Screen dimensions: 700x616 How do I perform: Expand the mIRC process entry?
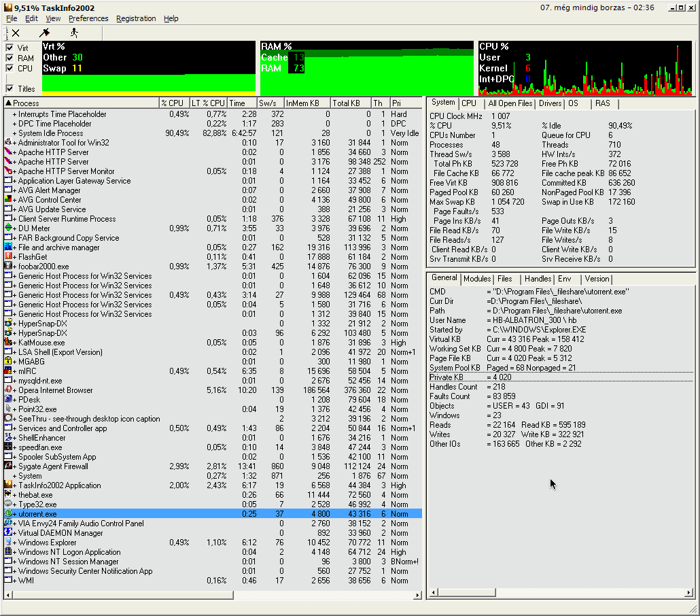click(15, 371)
